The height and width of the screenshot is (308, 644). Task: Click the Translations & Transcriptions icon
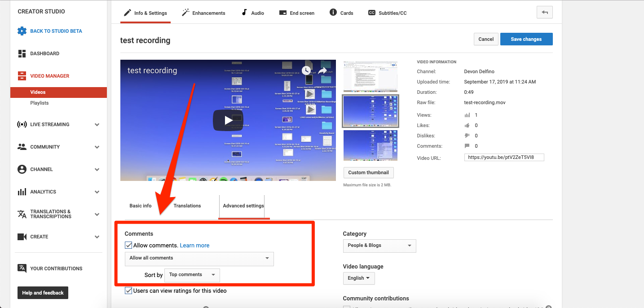click(22, 214)
